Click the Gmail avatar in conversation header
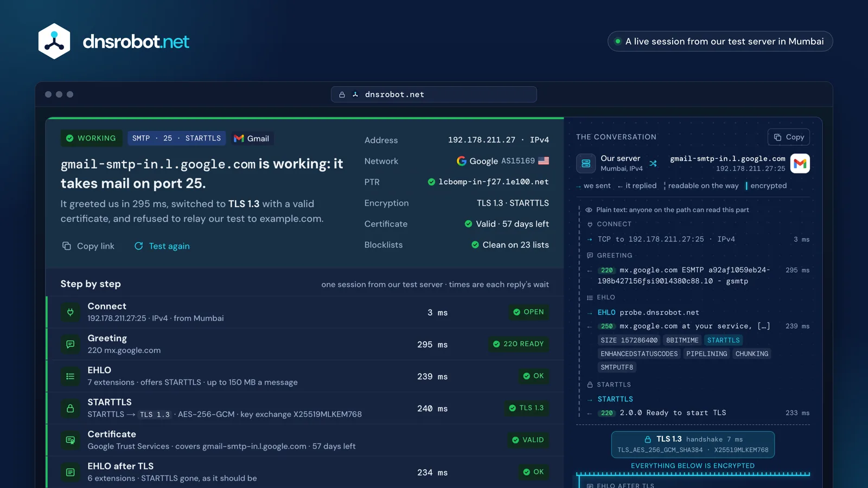Viewport: 868px width, 488px height. [800, 163]
